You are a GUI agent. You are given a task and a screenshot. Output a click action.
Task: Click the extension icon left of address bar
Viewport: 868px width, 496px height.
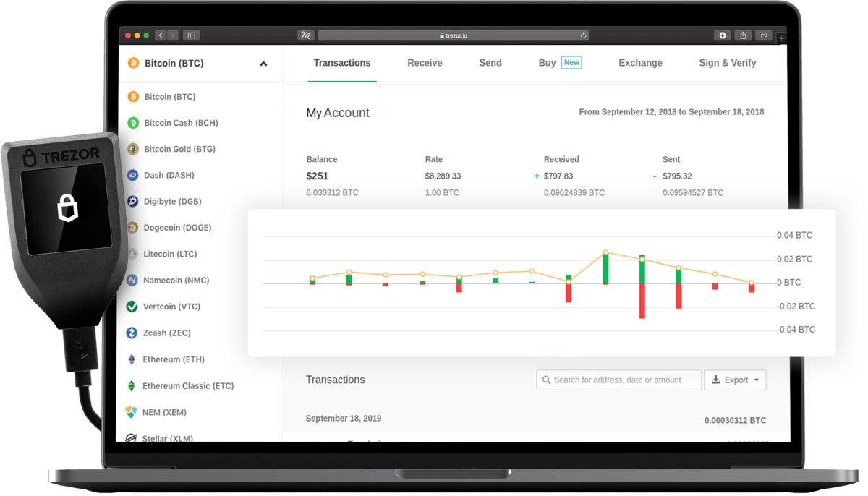pyautogui.click(x=305, y=35)
